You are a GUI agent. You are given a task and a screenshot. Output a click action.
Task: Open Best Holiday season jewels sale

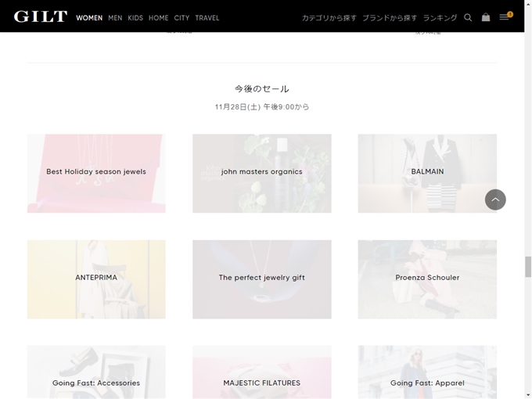[96, 174]
